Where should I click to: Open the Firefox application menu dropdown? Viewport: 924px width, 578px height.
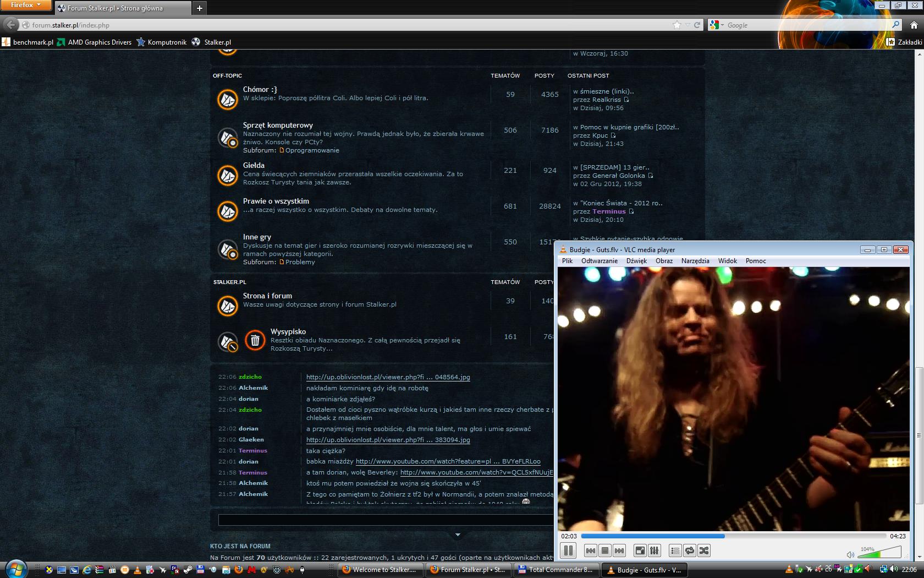26,5
